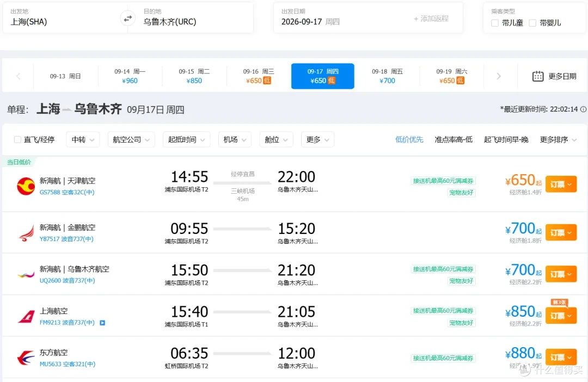Book MU5633 flight with 订票

[561, 358]
